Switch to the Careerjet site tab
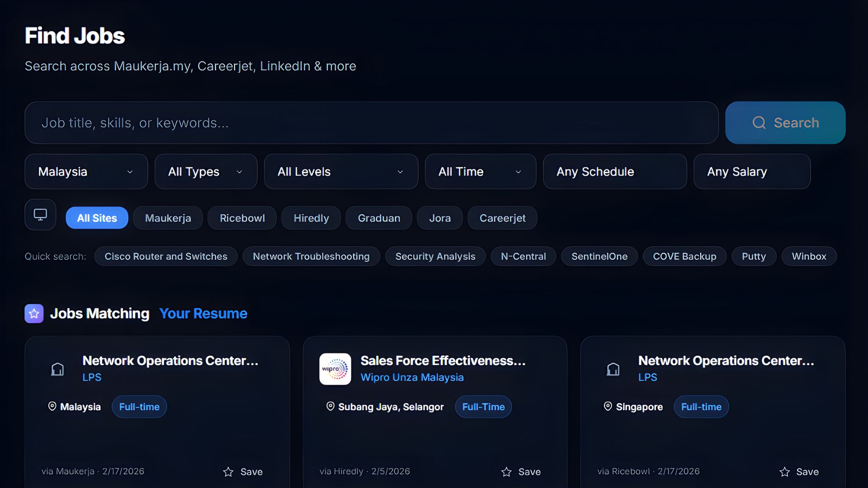This screenshot has height=488, width=868. (502, 217)
